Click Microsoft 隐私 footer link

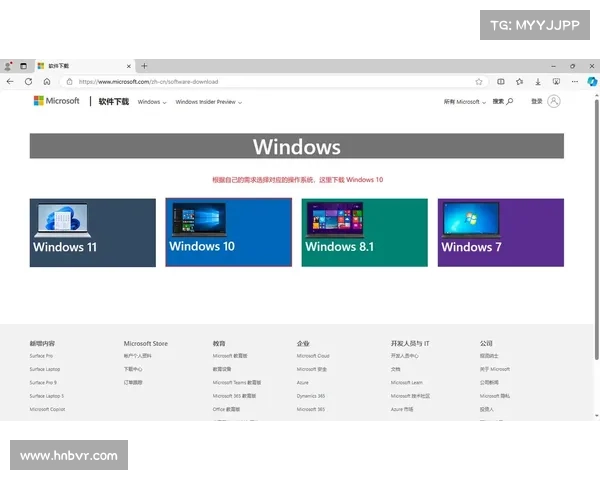click(x=495, y=396)
